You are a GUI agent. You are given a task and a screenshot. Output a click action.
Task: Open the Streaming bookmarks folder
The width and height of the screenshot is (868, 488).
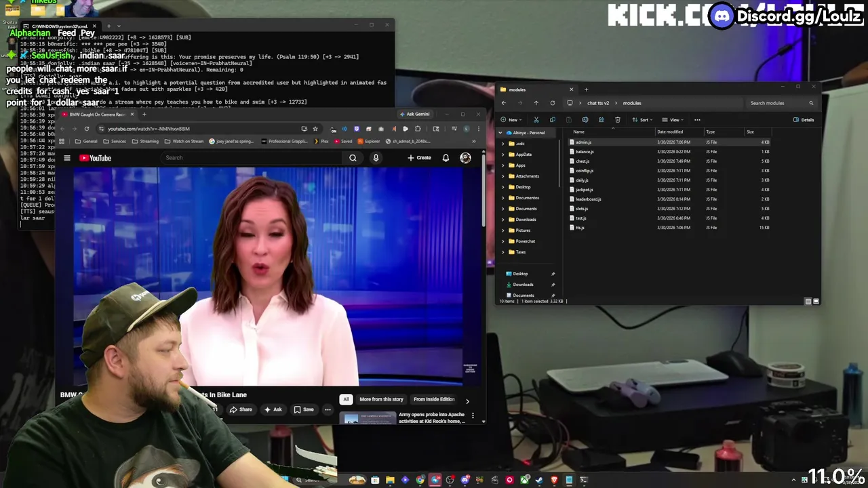tap(144, 141)
